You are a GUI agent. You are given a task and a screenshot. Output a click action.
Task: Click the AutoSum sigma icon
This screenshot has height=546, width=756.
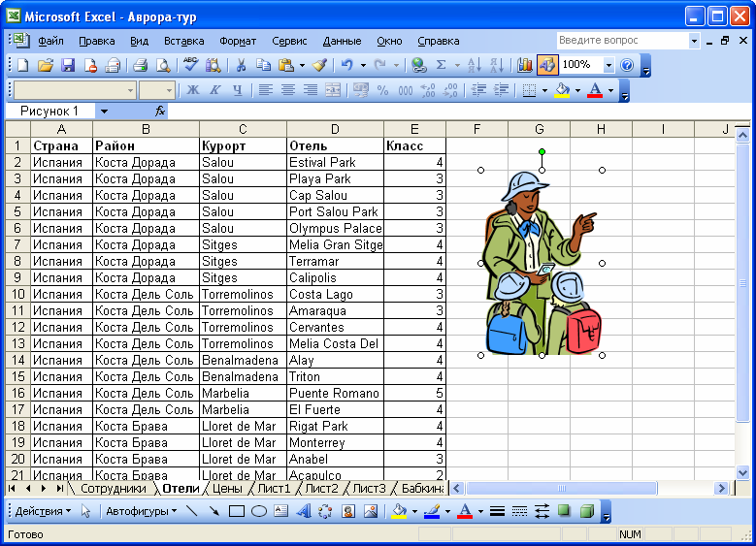[441, 65]
